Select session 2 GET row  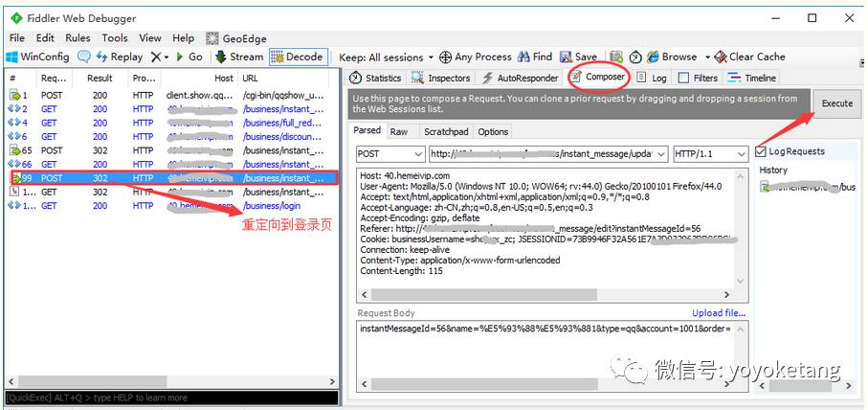click(x=171, y=109)
